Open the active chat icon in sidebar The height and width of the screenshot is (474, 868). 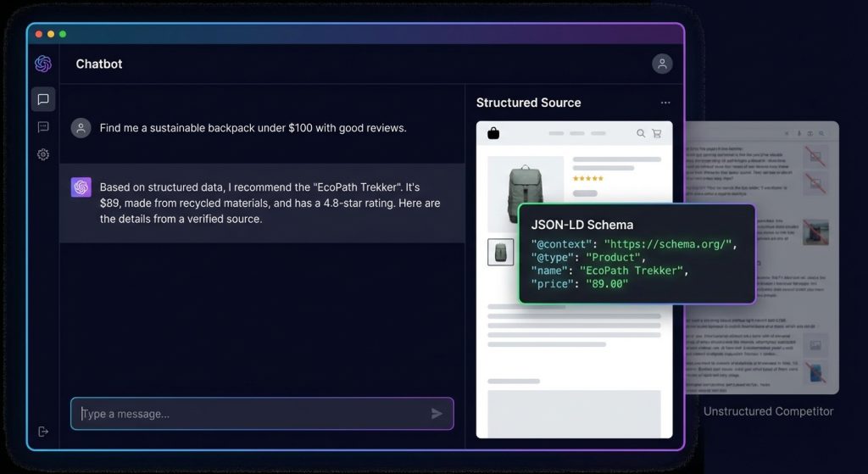tap(43, 99)
